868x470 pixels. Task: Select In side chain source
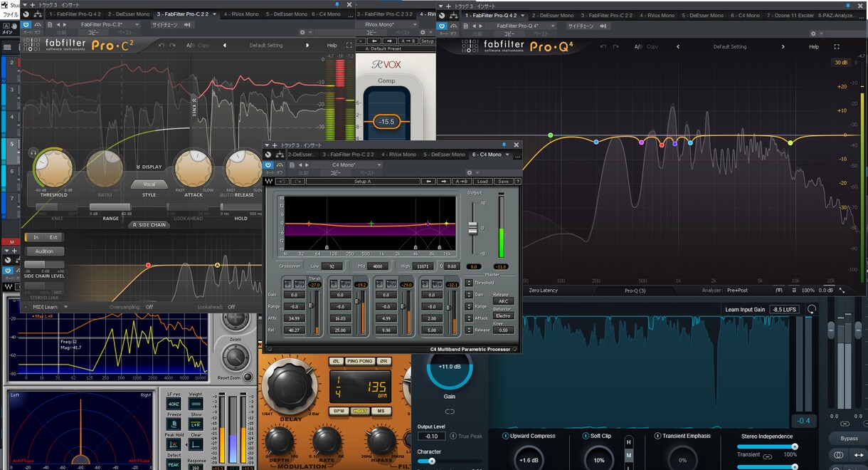[36, 237]
